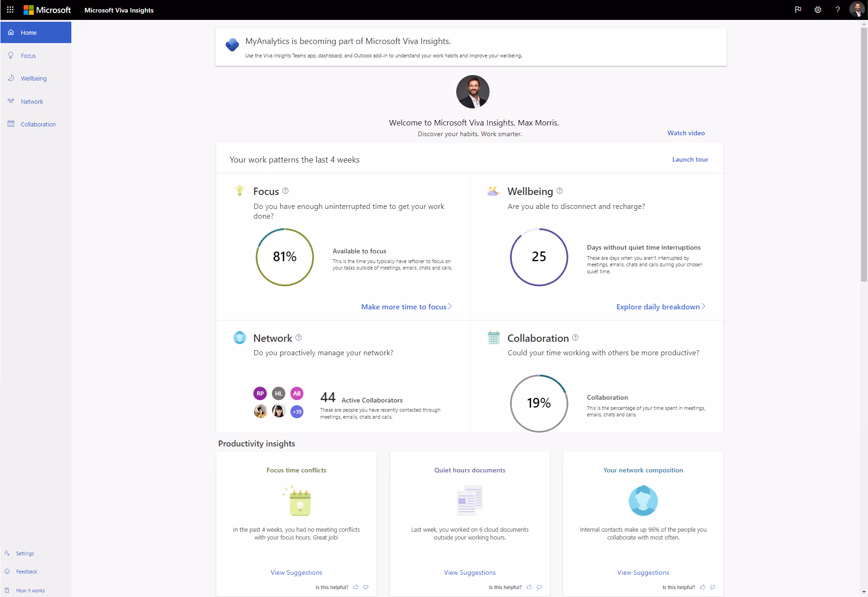Image resolution: width=868 pixels, height=597 pixels.
Task: Thumbs down Quiet hours documents card
Action: click(x=539, y=587)
